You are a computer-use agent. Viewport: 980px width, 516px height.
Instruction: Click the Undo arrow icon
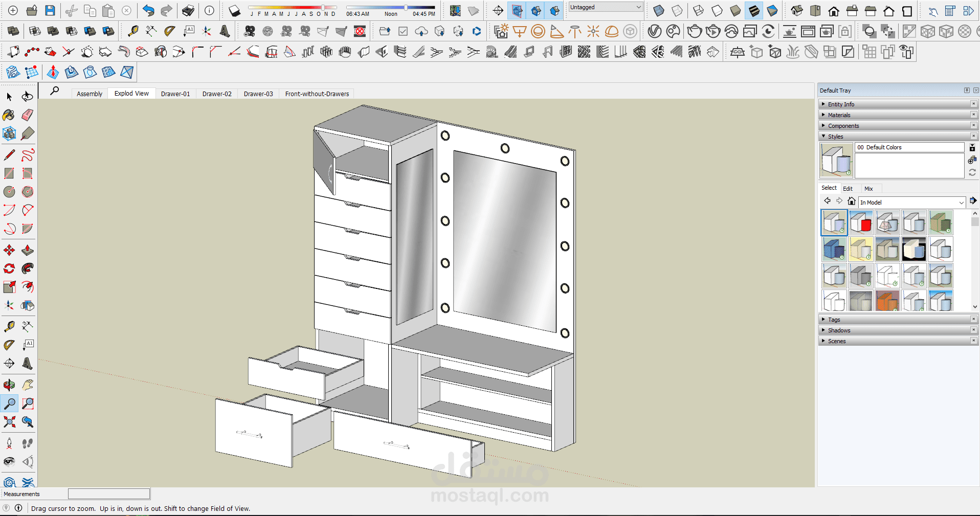[x=148, y=10]
